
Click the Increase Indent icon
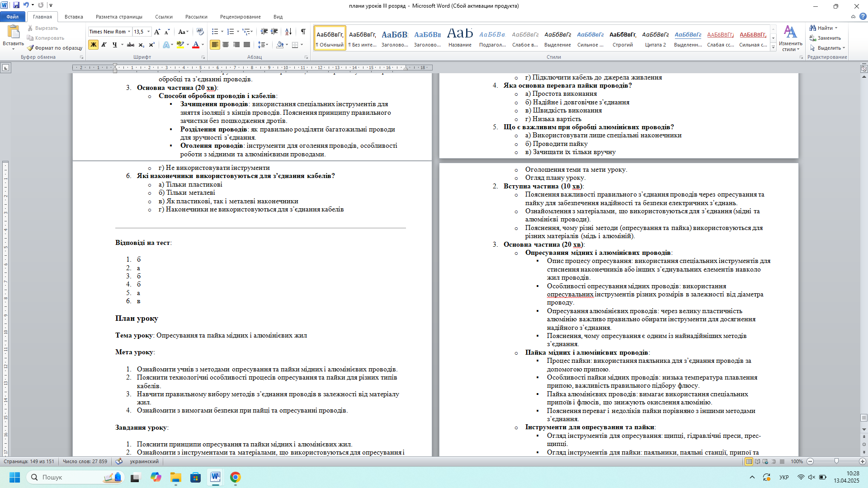[274, 32]
